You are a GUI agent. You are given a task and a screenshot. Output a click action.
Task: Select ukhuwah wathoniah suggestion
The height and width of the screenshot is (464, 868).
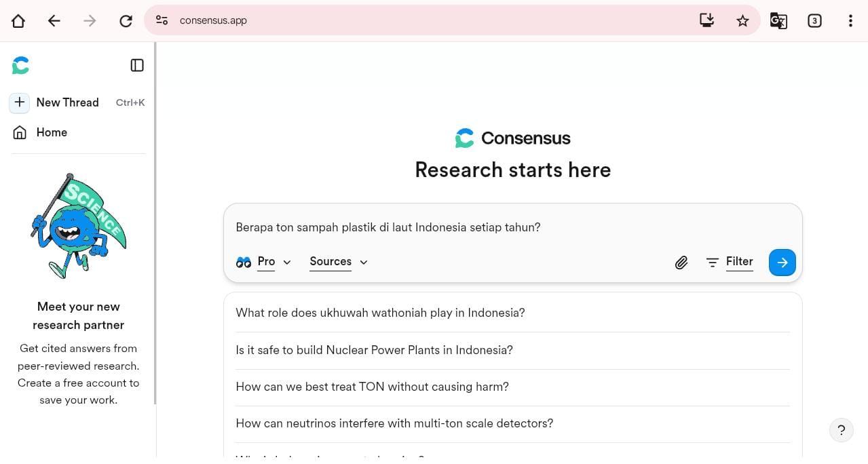pyautogui.click(x=380, y=313)
